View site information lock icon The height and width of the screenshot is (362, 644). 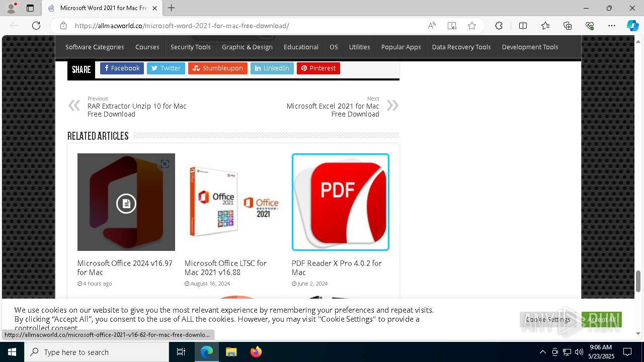(63, 26)
